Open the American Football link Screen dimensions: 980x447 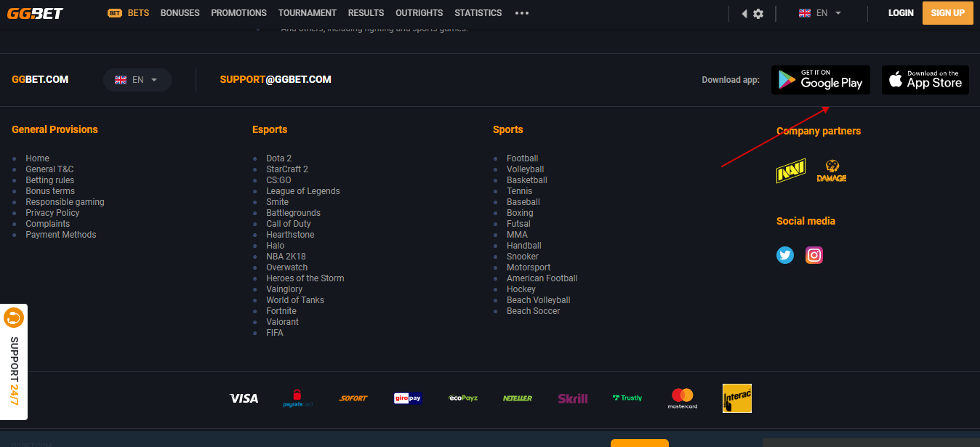click(542, 278)
